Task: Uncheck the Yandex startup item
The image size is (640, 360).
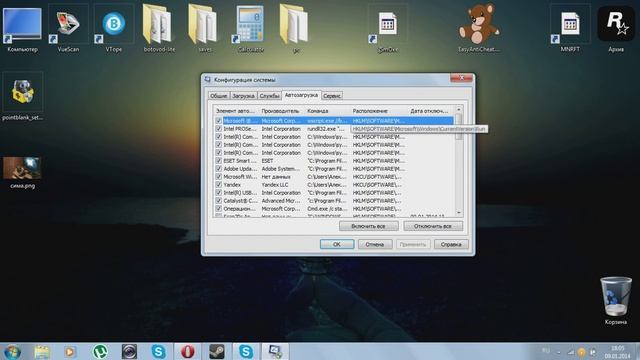Action: click(218, 184)
